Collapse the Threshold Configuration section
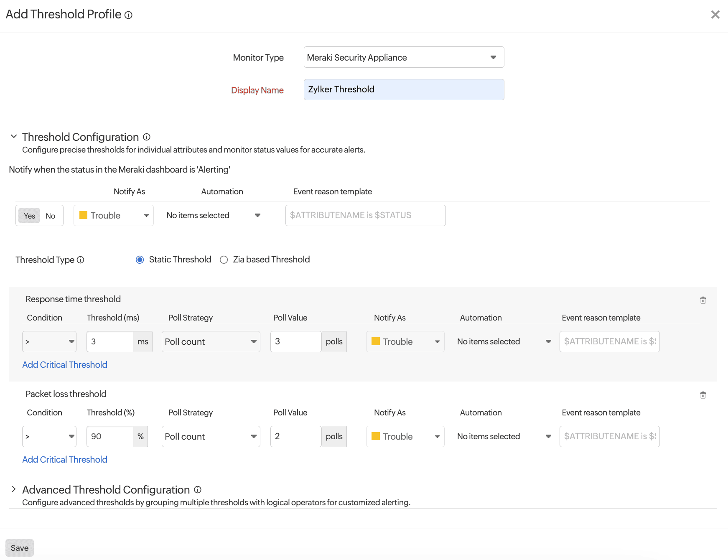This screenshot has width=728, height=560. click(x=14, y=137)
